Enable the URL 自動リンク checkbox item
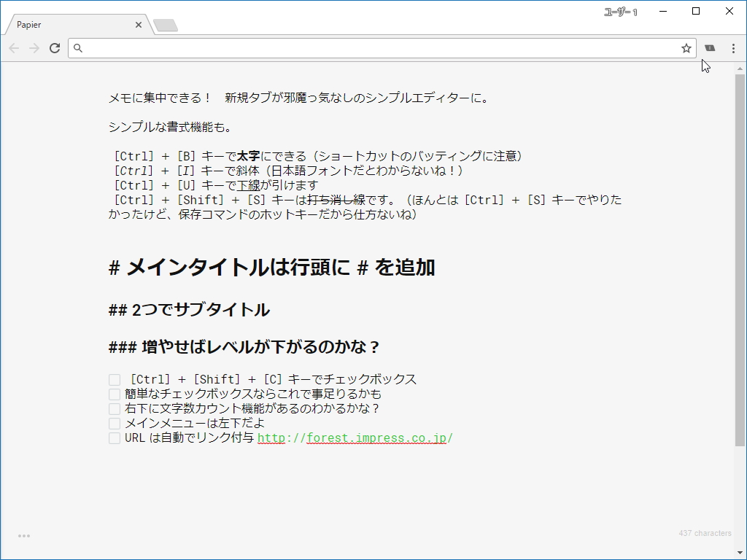747x560 pixels. [x=115, y=437]
